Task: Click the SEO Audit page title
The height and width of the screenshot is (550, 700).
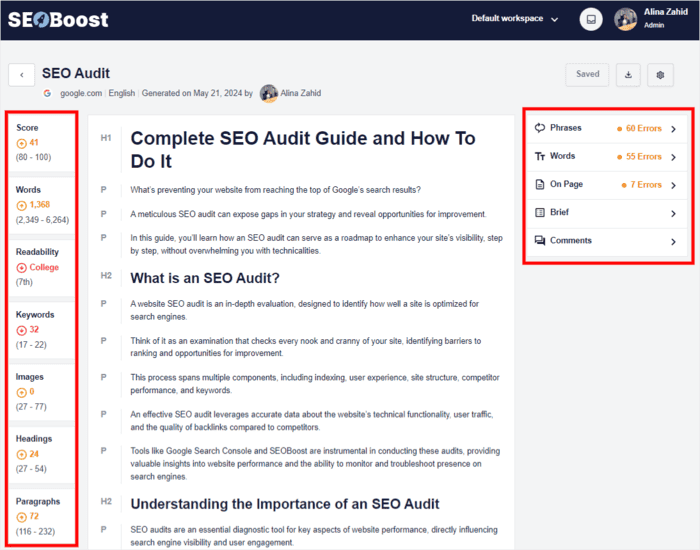Action: tap(76, 73)
